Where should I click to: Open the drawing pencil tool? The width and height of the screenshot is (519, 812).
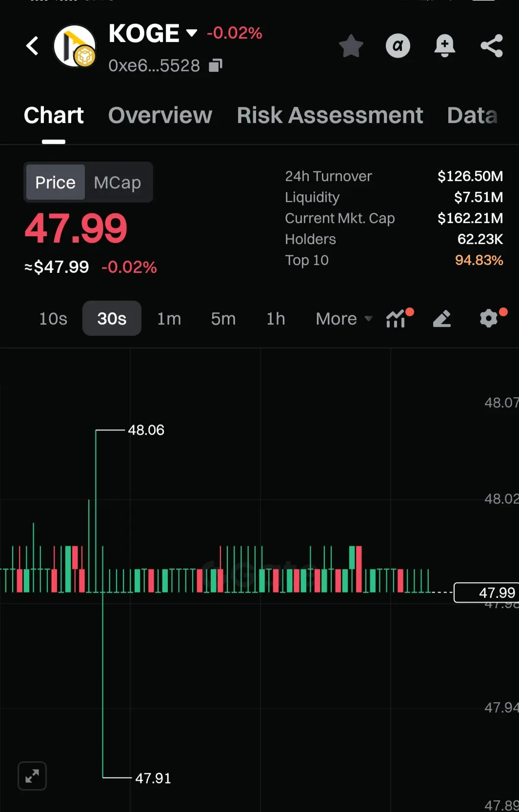[442, 319]
